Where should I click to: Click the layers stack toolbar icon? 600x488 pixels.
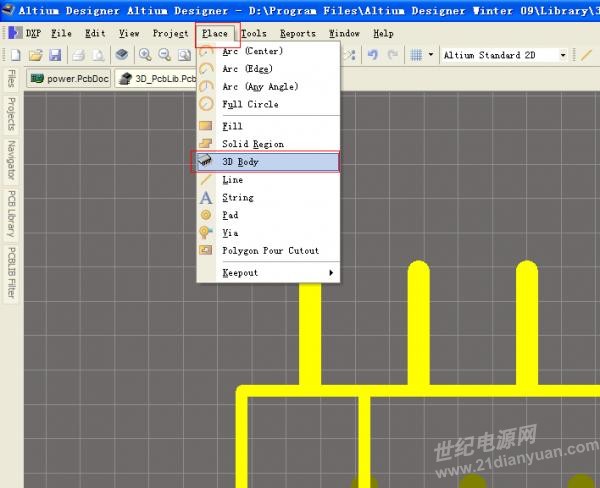click(122, 55)
